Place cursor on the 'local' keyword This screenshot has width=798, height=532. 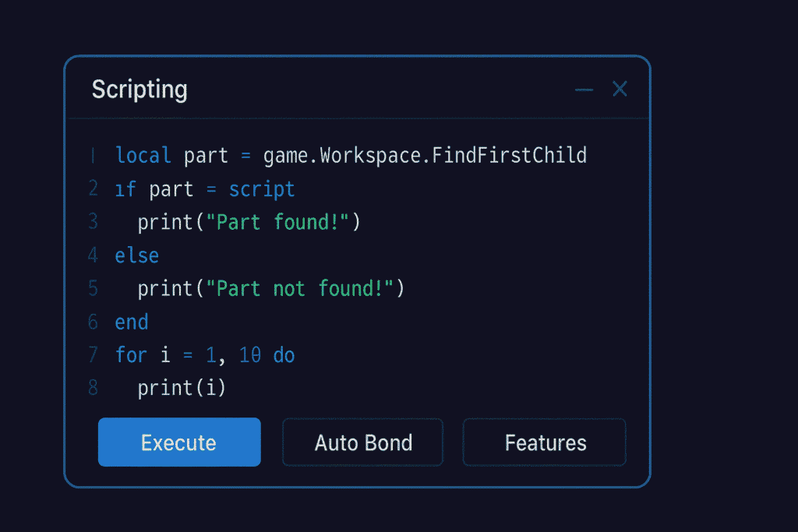[x=143, y=156]
